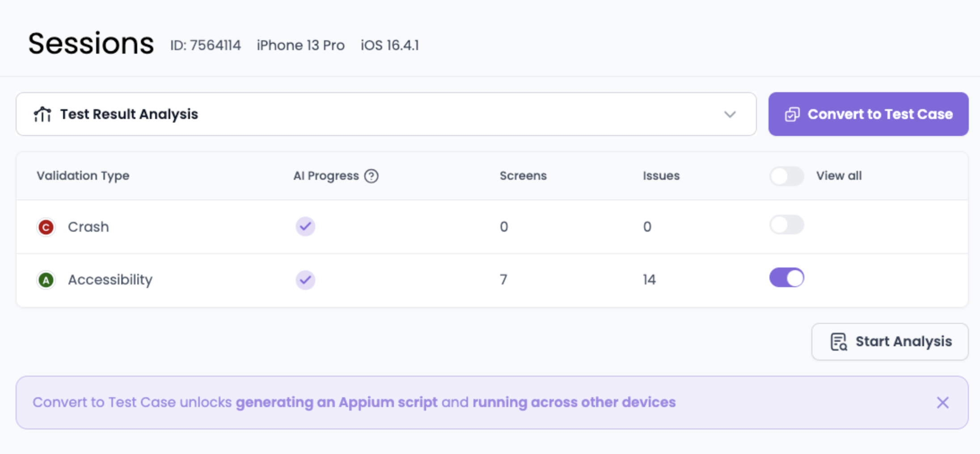980x454 pixels.
Task: Click the Accessibility issues count 14
Action: tap(649, 280)
